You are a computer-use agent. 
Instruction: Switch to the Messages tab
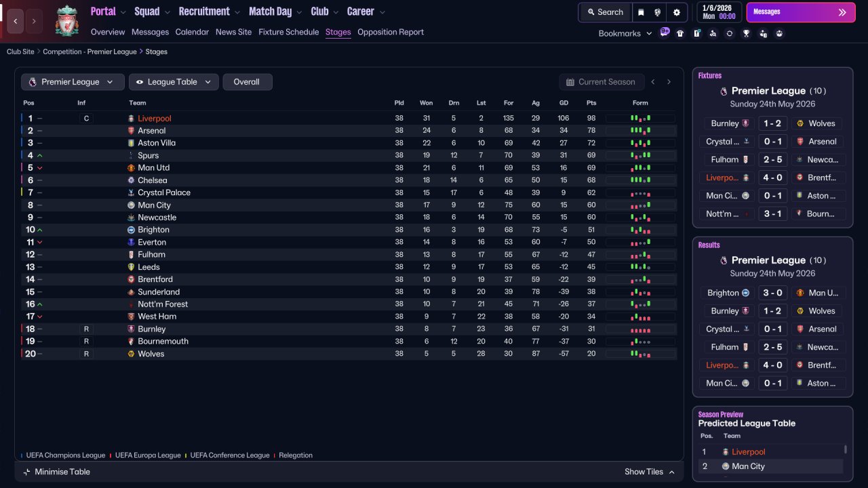click(x=151, y=32)
